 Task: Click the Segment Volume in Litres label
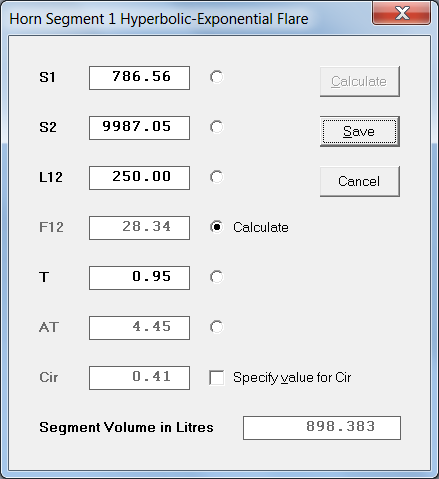pyautogui.click(x=126, y=427)
